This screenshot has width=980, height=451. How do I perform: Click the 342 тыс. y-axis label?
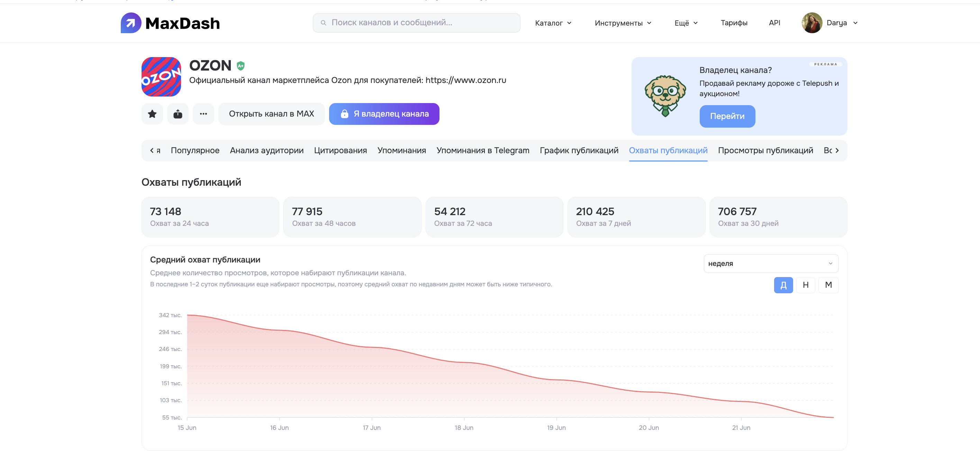pos(170,315)
